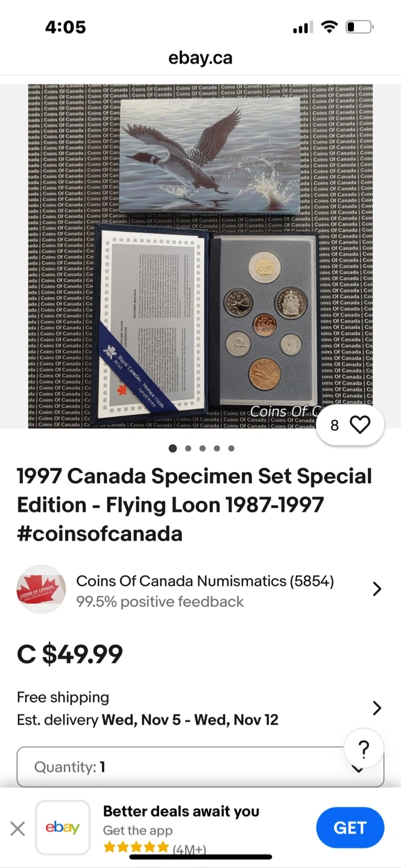Image resolution: width=401 pixels, height=868 pixels.
Task: Tap the Wi-Fi status icon
Action: click(329, 27)
